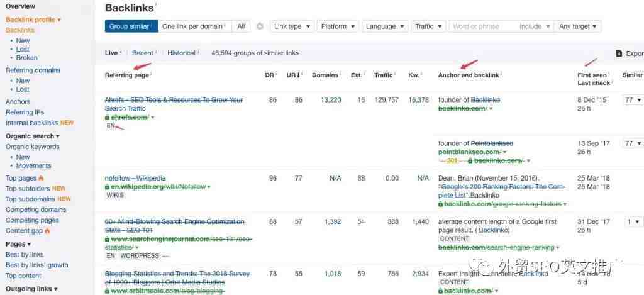
Task: Open Organic keywords report
Action: (x=33, y=147)
